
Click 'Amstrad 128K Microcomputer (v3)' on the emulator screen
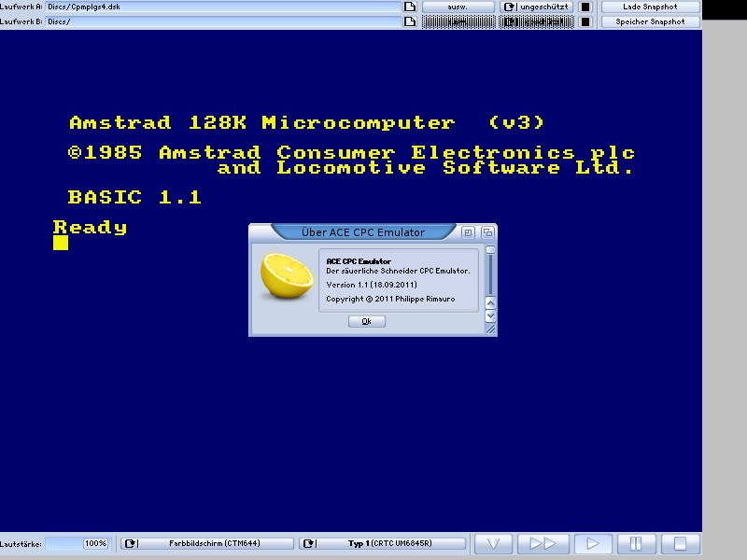click(x=306, y=123)
